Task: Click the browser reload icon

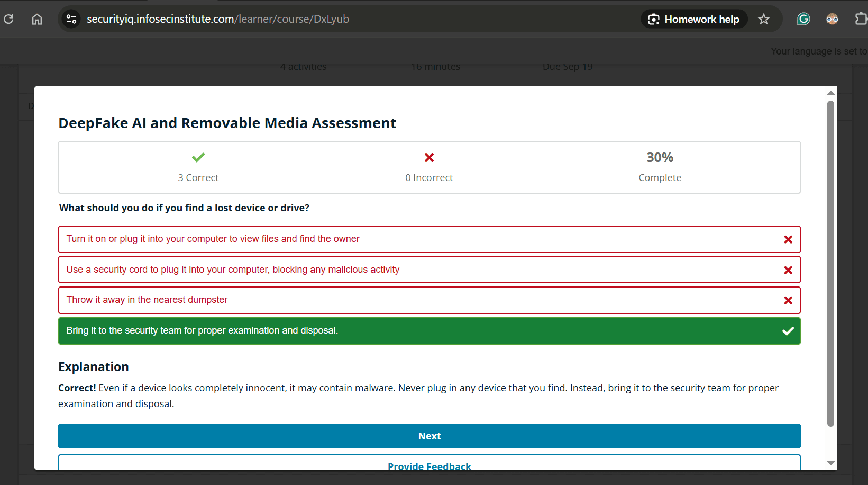Action: point(8,19)
